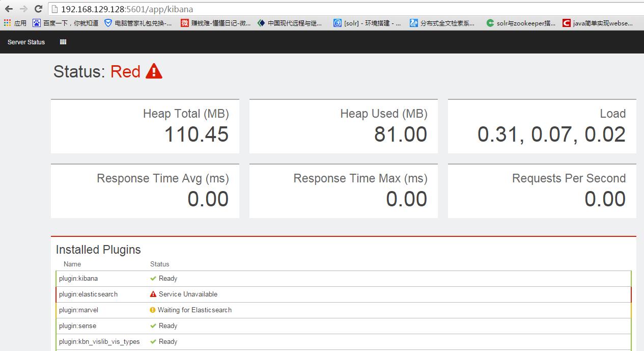Click the green check for plugin:kibana

153,279
